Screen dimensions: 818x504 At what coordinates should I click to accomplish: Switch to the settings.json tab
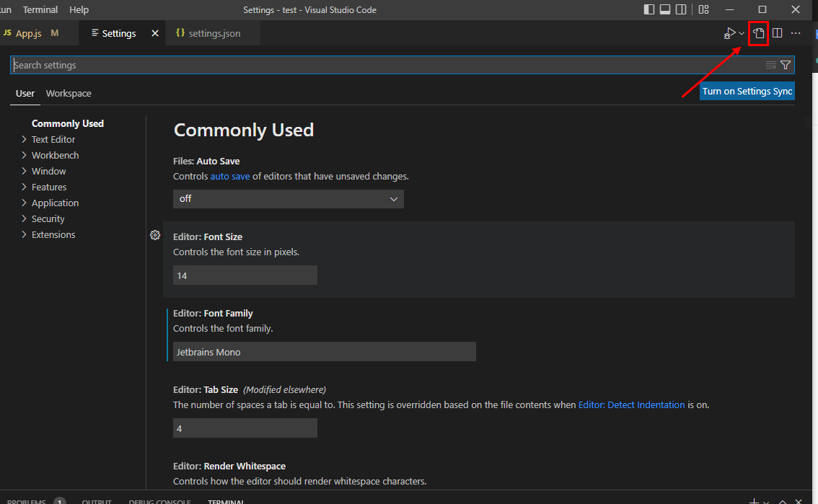[214, 33]
